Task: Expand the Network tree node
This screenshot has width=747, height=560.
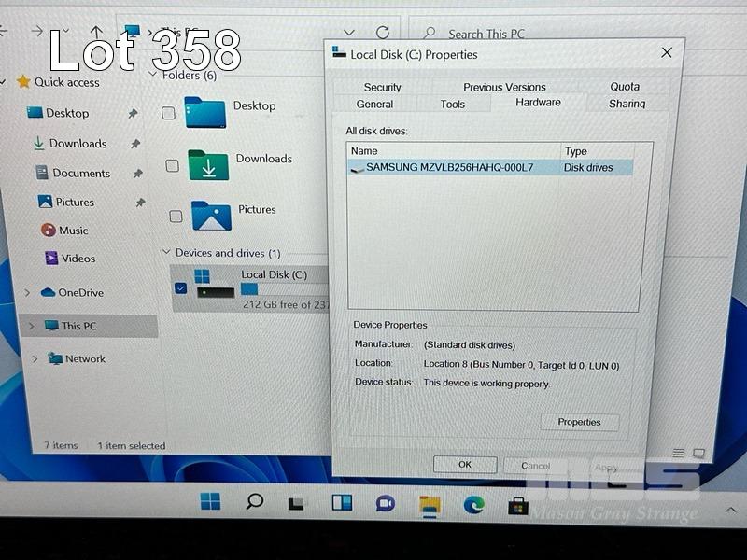Action: (35, 359)
